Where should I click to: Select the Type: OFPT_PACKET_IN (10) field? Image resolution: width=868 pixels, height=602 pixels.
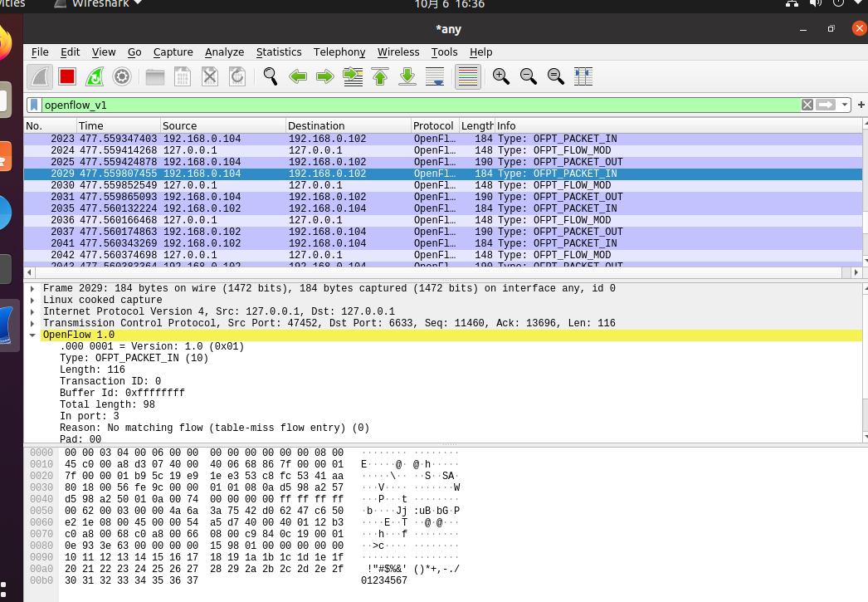tap(134, 358)
